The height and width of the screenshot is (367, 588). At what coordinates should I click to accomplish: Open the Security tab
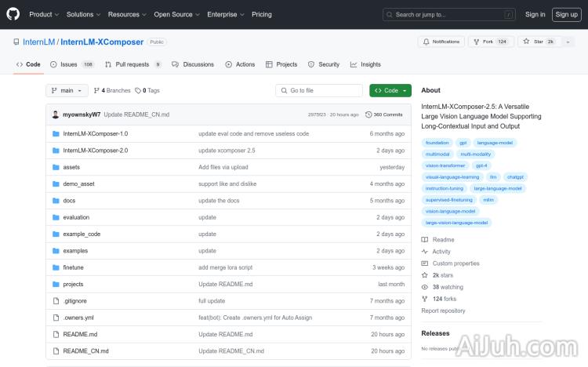[324, 64]
